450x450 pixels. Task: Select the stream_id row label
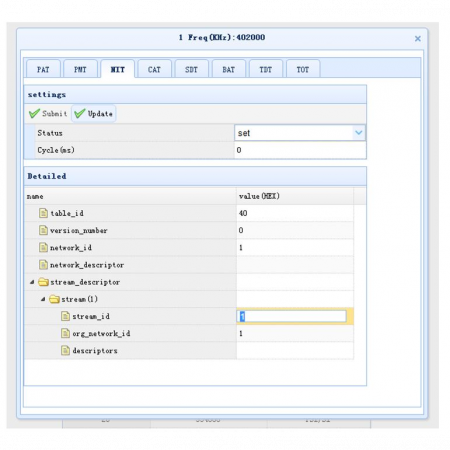click(x=91, y=316)
